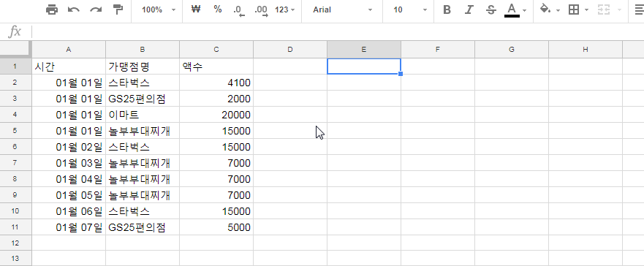Toggle bold formatting
Image resolution: width=644 pixels, height=266 pixels.
click(x=447, y=9)
